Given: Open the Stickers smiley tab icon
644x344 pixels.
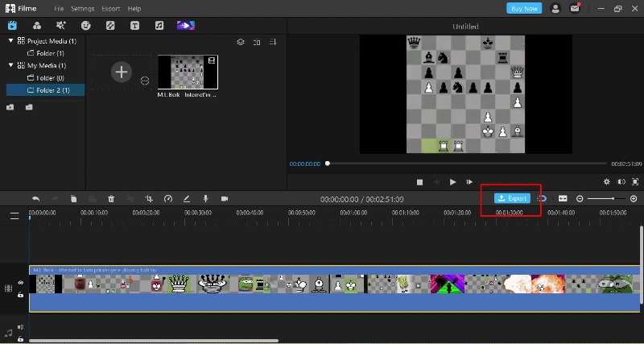Looking at the screenshot, I should pos(85,26).
